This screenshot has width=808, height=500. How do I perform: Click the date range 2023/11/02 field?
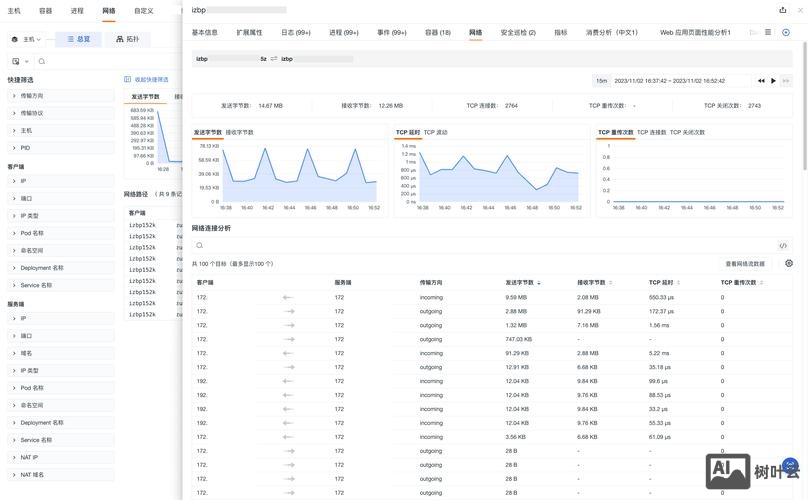click(669, 81)
